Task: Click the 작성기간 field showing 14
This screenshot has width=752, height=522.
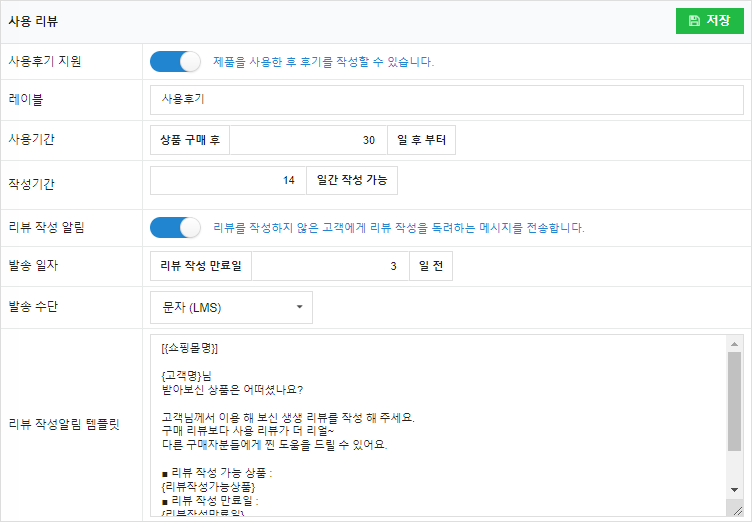Action: [227, 180]
